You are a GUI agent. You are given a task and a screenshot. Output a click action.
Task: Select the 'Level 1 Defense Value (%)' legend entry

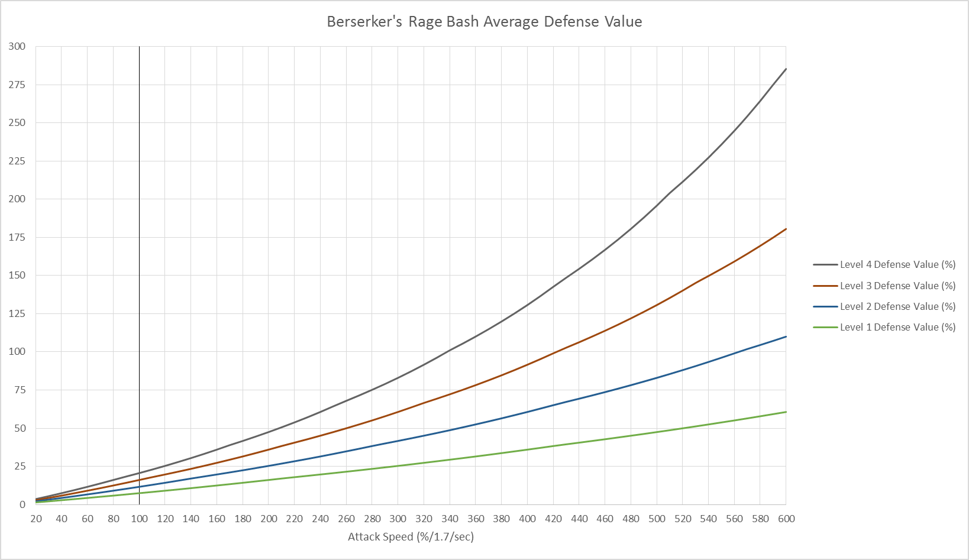(884, 327)
